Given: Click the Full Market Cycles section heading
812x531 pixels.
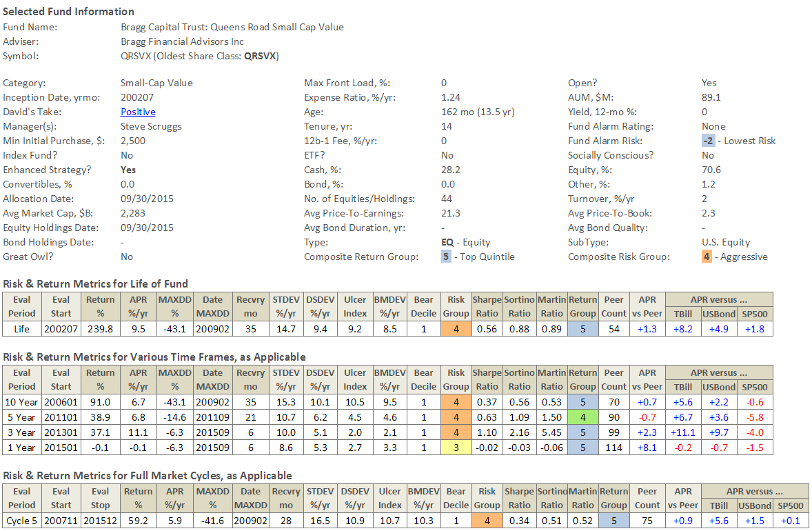Looking at the screenshot, I should tap(148, 476).
